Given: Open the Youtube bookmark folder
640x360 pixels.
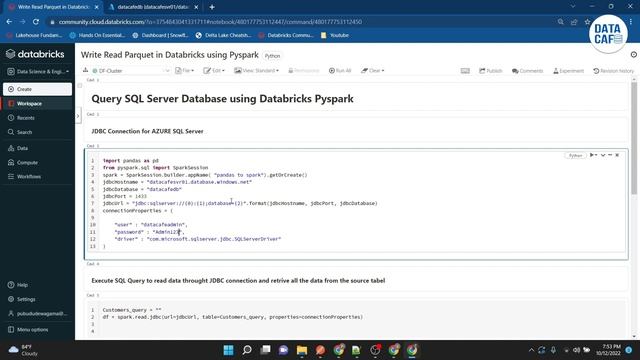Looking at the screenshot, I should pyautogui.click(x=335, y=36).
